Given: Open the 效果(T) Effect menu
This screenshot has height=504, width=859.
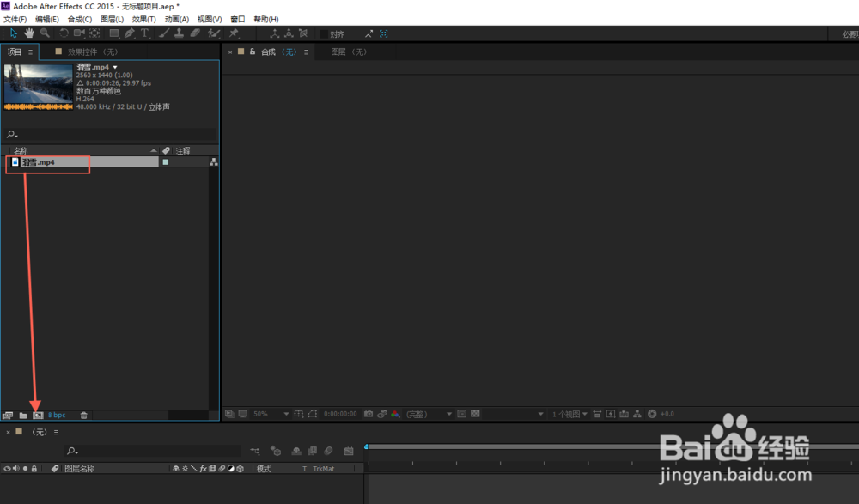Looking at the screenshot, I should [144, 19].
